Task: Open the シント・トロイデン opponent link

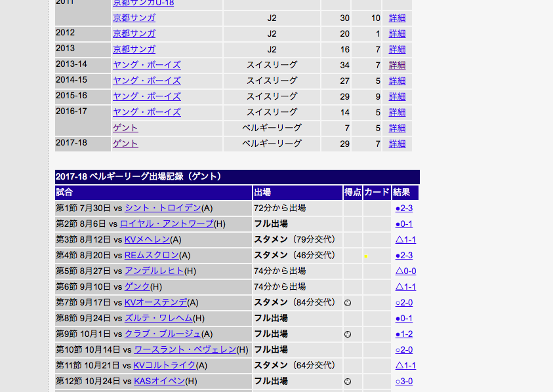Action: click(163, 208)
